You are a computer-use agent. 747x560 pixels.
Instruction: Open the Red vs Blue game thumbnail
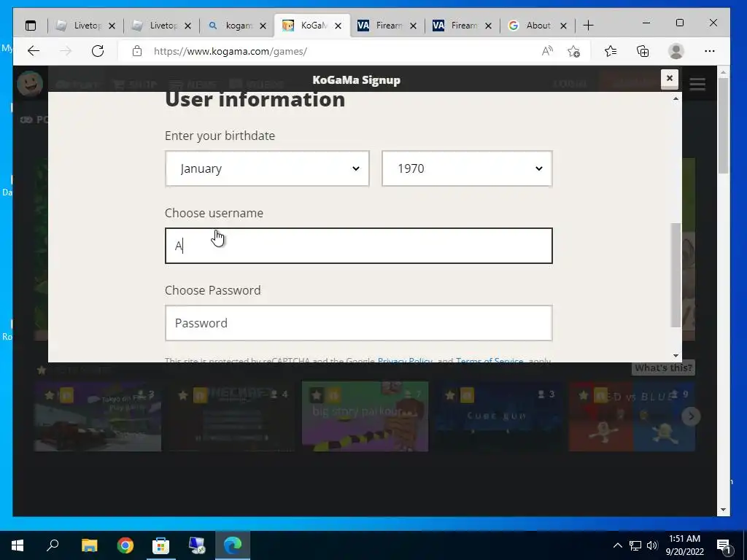pyautogui.click(x=632, y=416)
